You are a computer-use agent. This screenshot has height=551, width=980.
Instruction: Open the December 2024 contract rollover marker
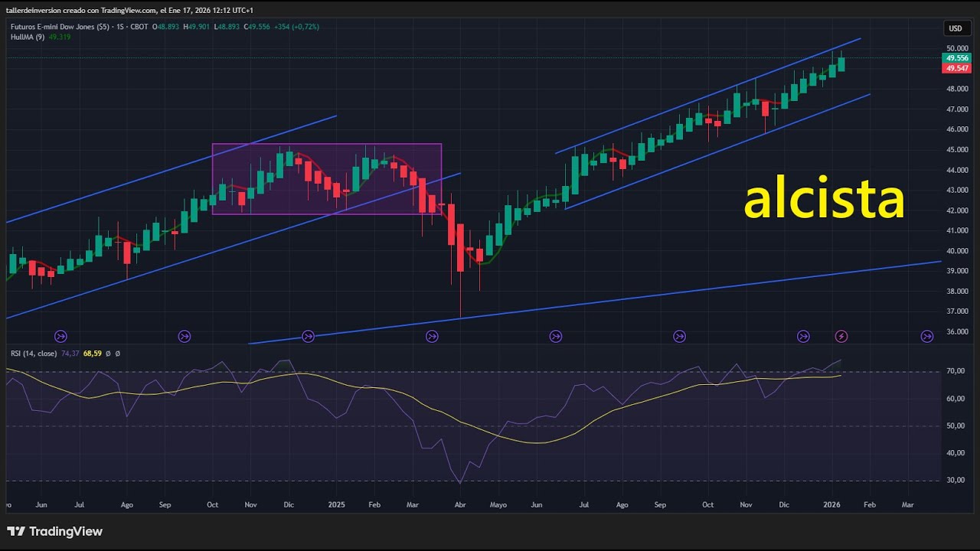(308, 336)
